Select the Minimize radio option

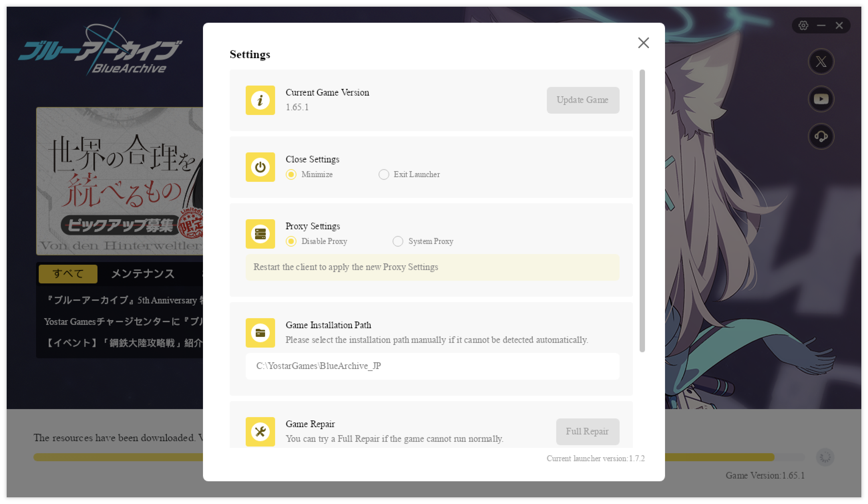pyautogui.click(x=291, y=174)
